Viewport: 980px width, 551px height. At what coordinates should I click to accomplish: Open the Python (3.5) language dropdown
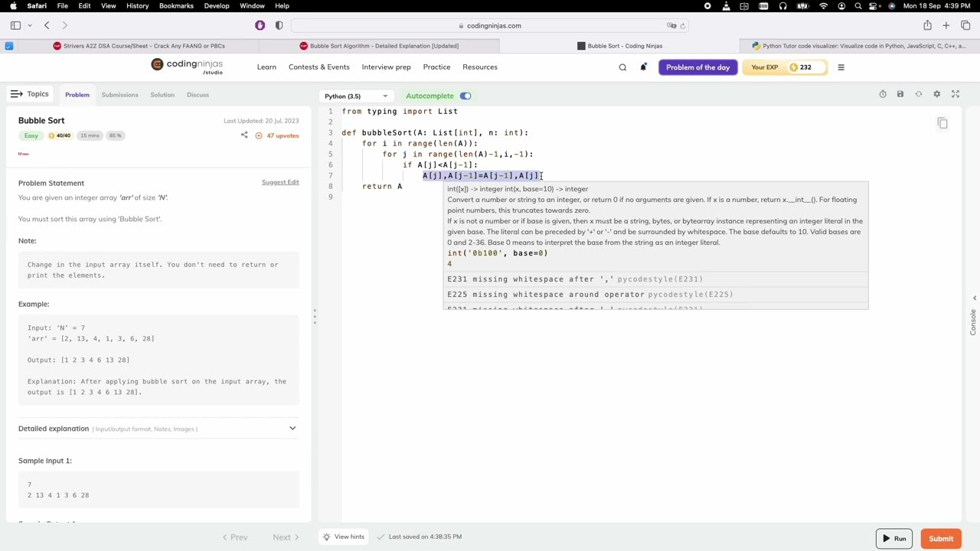click(356, 96)
